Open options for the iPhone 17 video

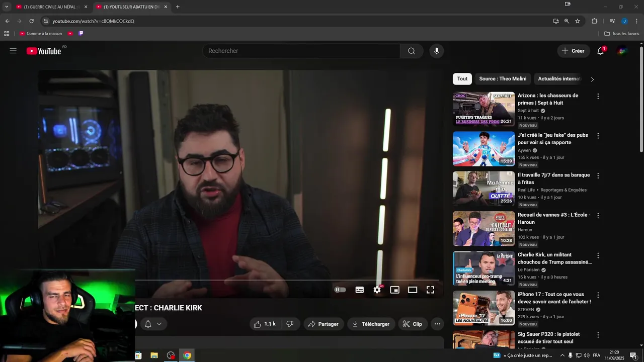tap(598, 295)
